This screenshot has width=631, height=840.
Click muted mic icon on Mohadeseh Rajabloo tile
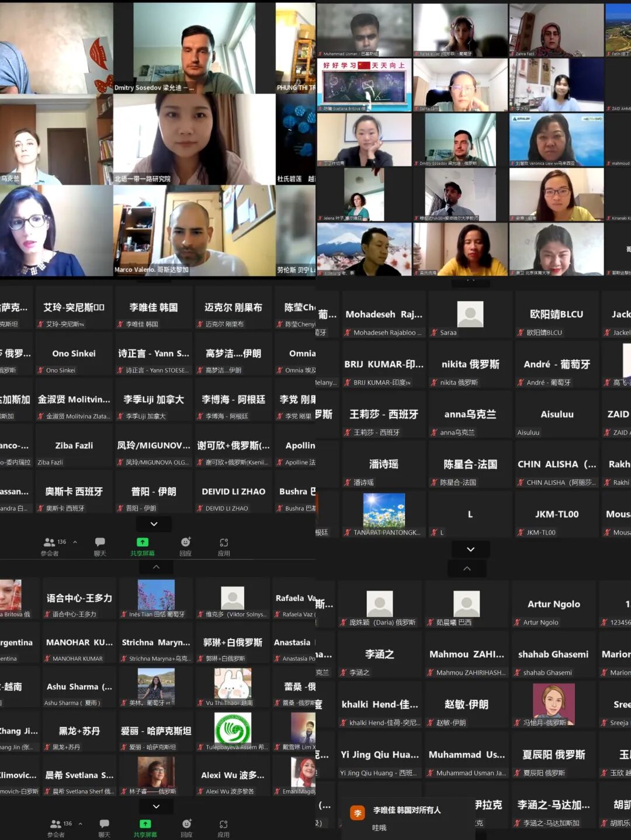348,333
